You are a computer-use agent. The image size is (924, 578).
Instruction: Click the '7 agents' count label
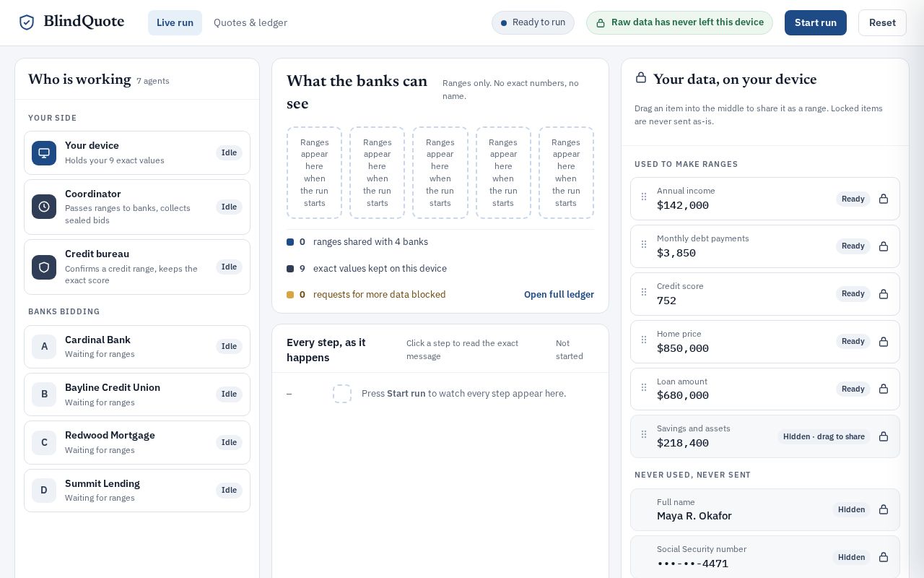click(153, 81)
